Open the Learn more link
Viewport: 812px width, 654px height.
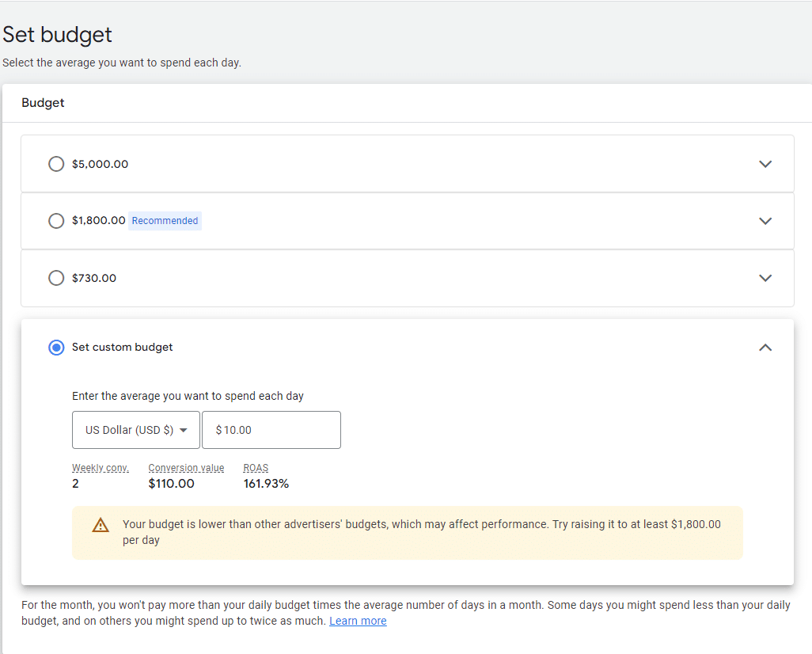pos(358,621)
